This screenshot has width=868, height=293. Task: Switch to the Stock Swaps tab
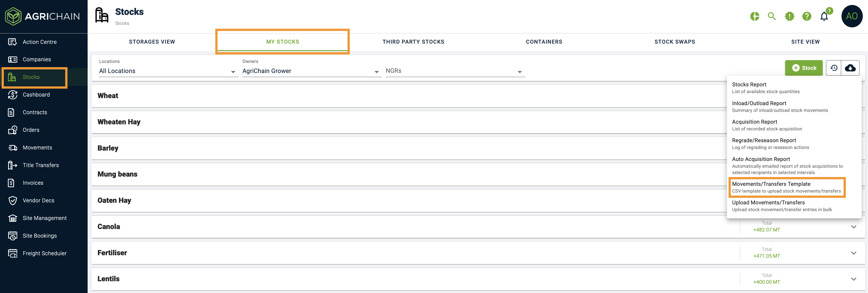pyautogui.click(x=675, y=42)
